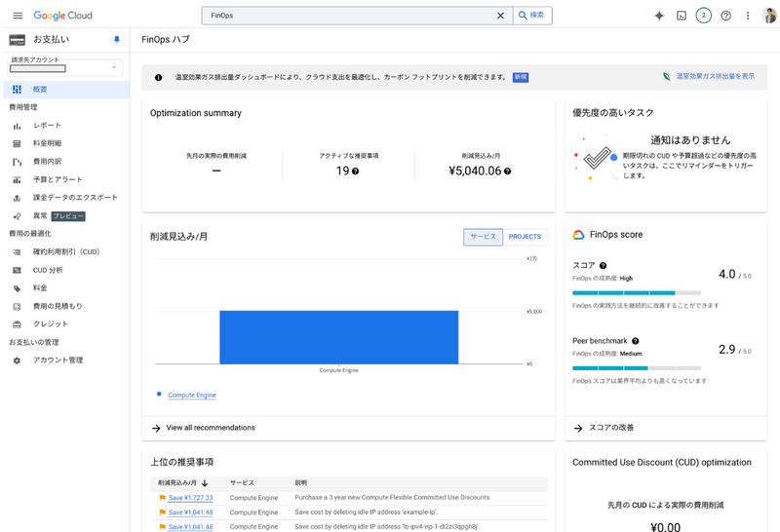Click the 検索 search button
This screenshot has height=532, width=780.
[x=531, y=16]
